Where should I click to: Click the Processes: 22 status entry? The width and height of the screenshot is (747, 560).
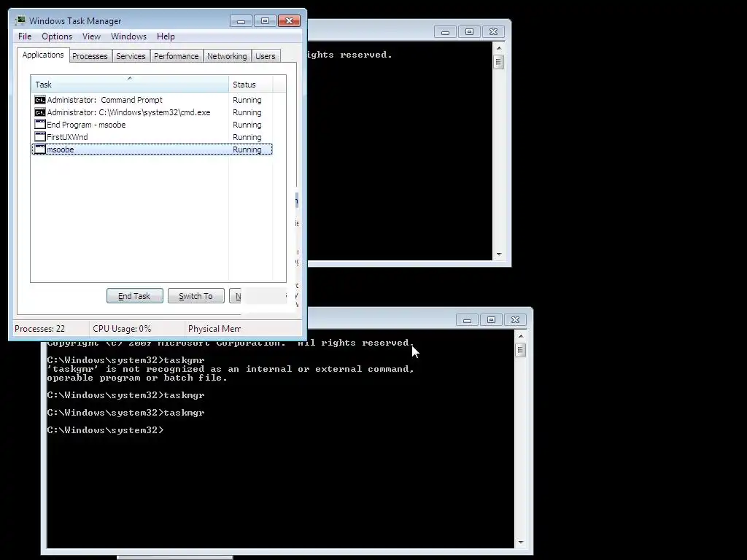pos(39,329)
